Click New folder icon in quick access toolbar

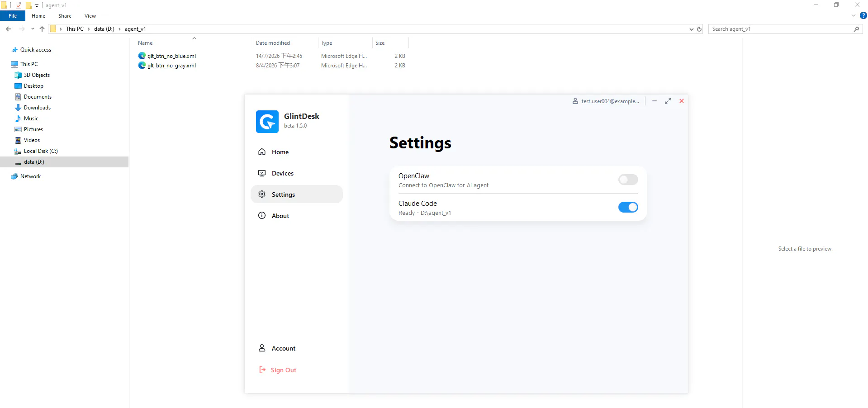click(x=28, y=5)
